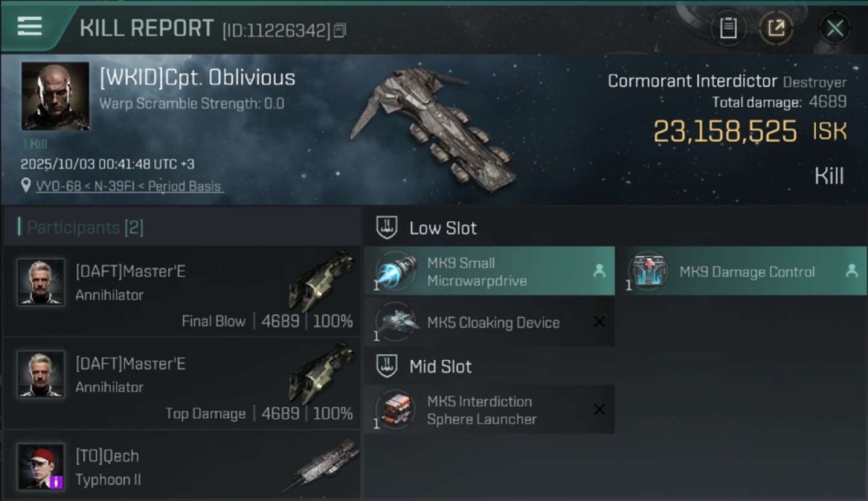Close the kill report window

[x=835, y=28]
